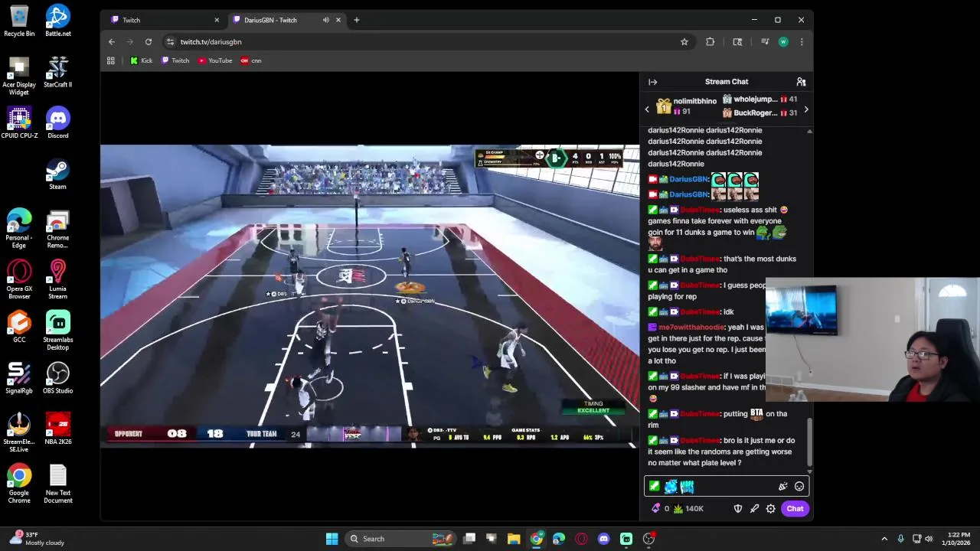Open the shield mode icon
This screenshot has width=980, height=551.
click(737, 508)
